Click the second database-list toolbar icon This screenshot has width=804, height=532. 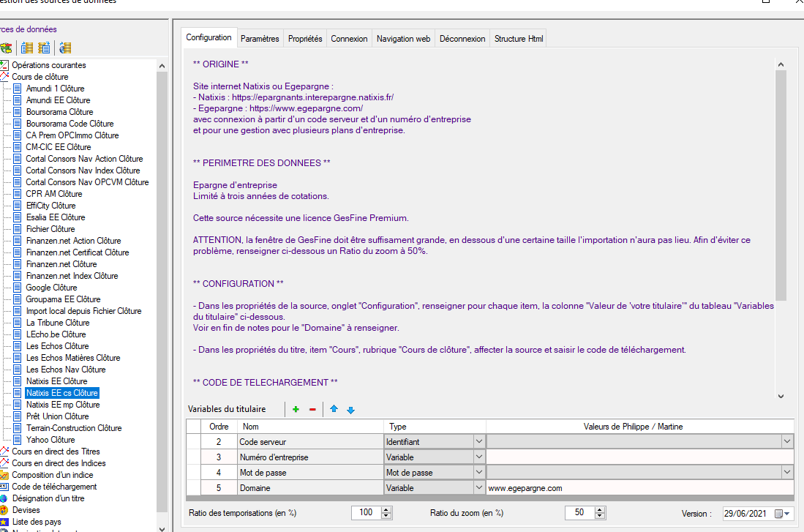pyautogui.click(x=45, y=48)
